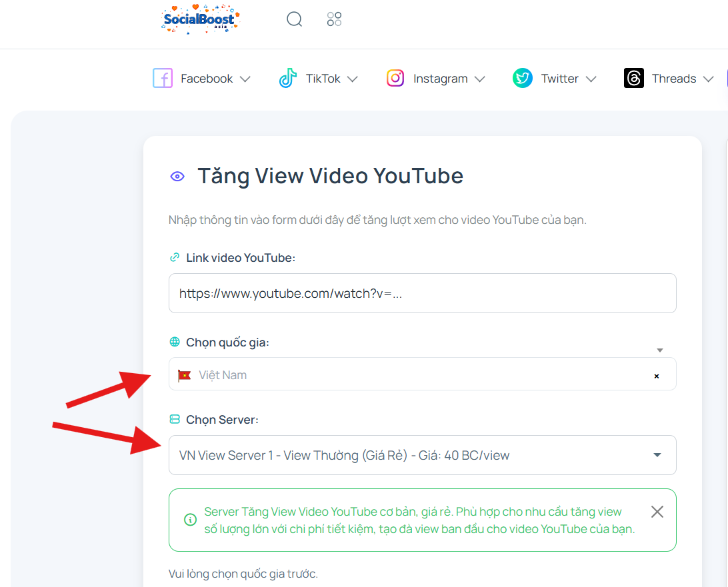Dismiss the green server info notice

point(657,512)
